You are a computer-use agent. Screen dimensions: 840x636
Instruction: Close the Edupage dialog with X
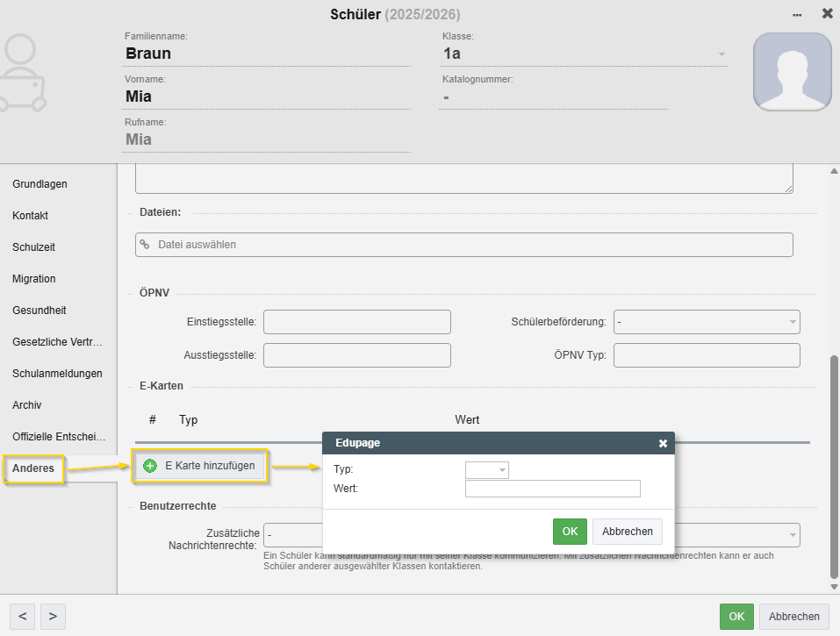(663, 444)
